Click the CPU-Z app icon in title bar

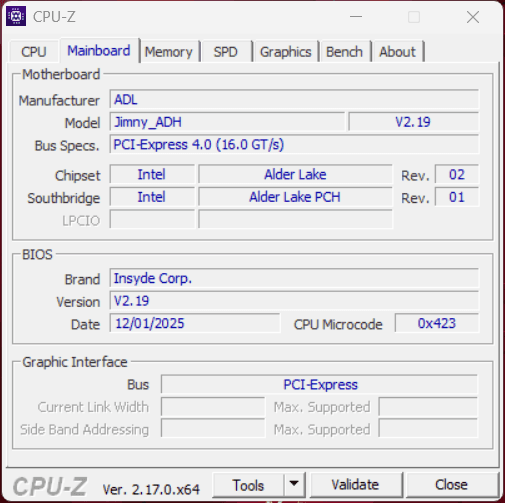(x=16, y=16)
